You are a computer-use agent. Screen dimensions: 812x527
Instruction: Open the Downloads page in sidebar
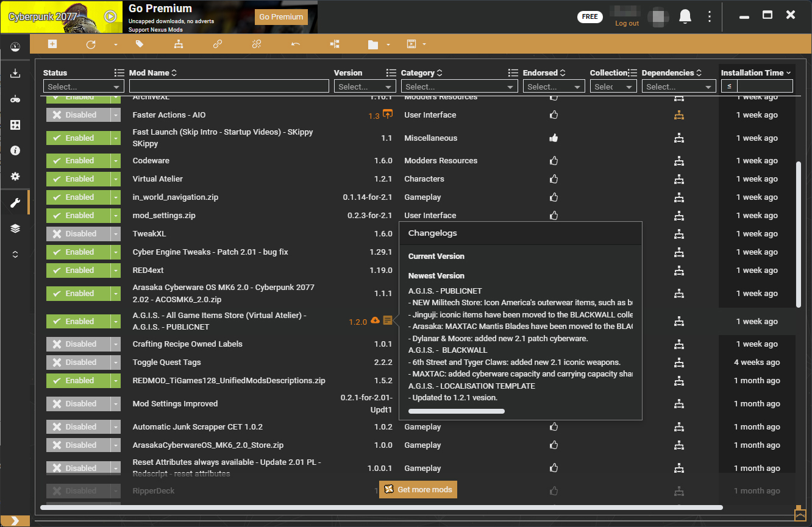point(15,74)
